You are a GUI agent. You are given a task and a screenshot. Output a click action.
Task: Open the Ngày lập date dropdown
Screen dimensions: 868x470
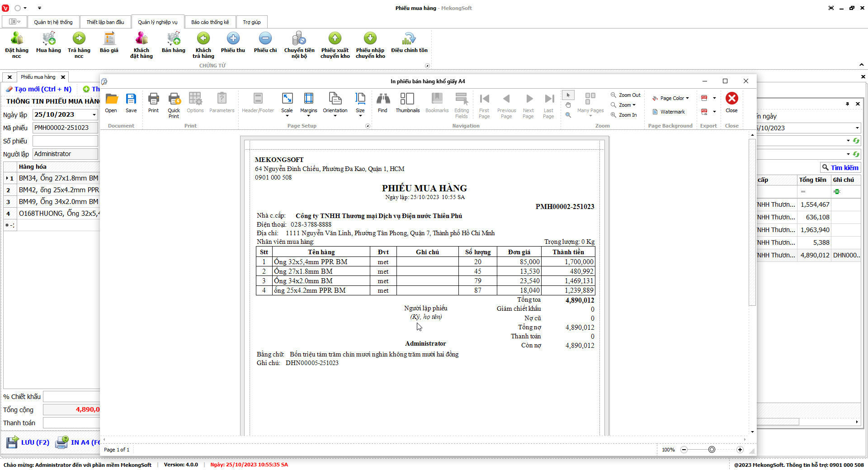point(94,115)
